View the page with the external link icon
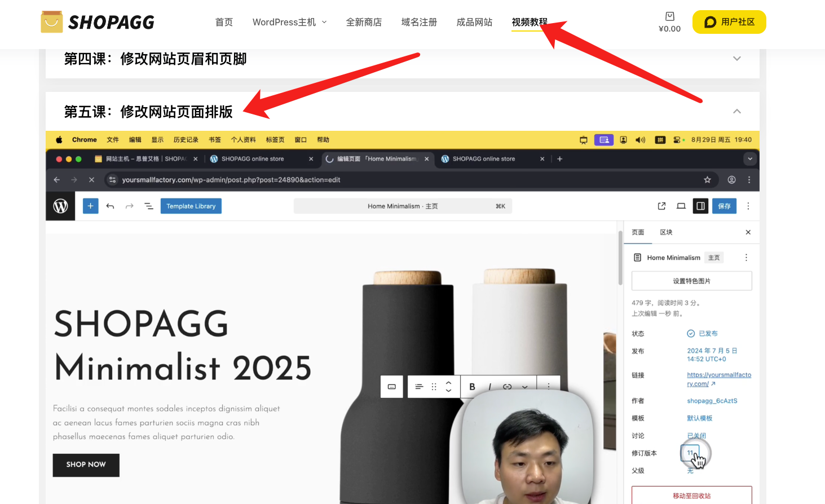 click(x=661, y=206)
